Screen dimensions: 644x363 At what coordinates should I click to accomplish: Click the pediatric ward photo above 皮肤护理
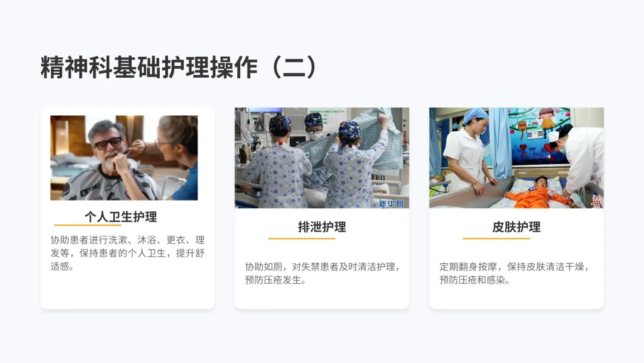516,158
